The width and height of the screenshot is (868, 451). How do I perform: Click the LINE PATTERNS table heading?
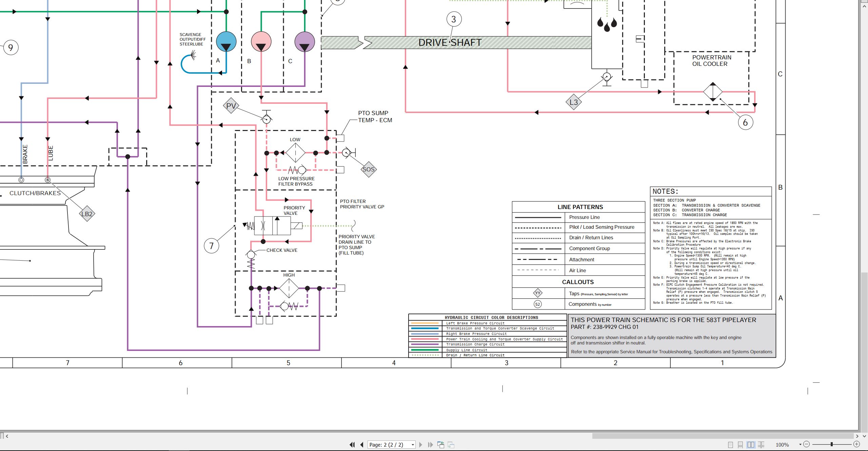pyautogui.click(x=580, y=207)
